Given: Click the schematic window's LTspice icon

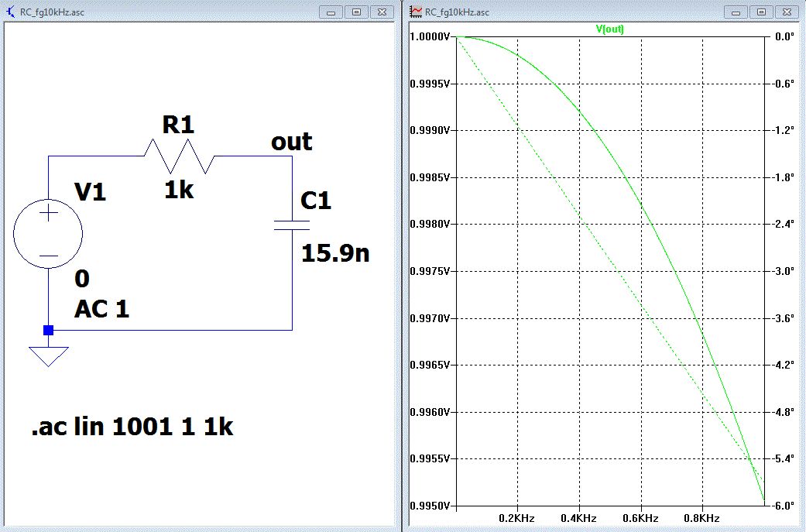Looking at the screenshot, I should (x=10, y=12).
